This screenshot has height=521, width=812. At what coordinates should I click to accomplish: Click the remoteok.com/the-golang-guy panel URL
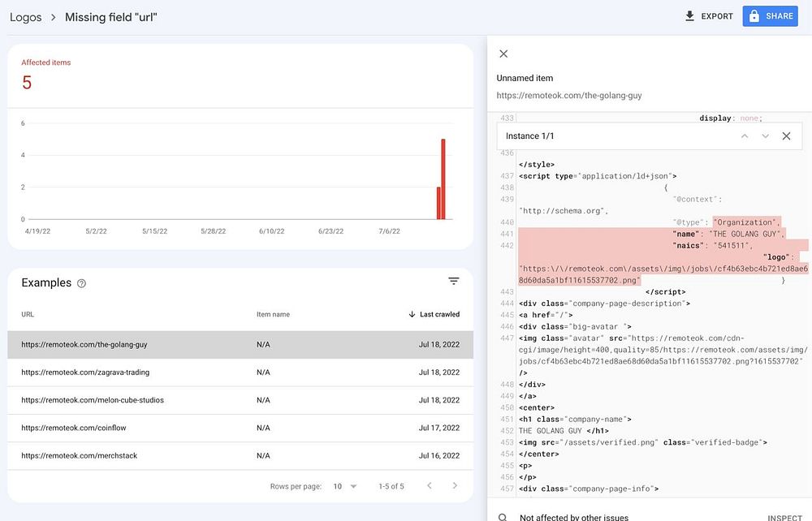pos(569,95)
